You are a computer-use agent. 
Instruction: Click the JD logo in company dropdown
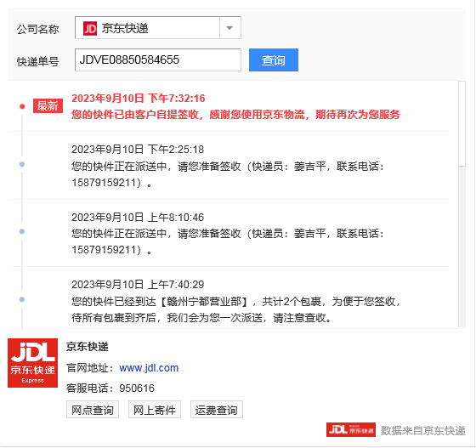click(x=90, y=28)
